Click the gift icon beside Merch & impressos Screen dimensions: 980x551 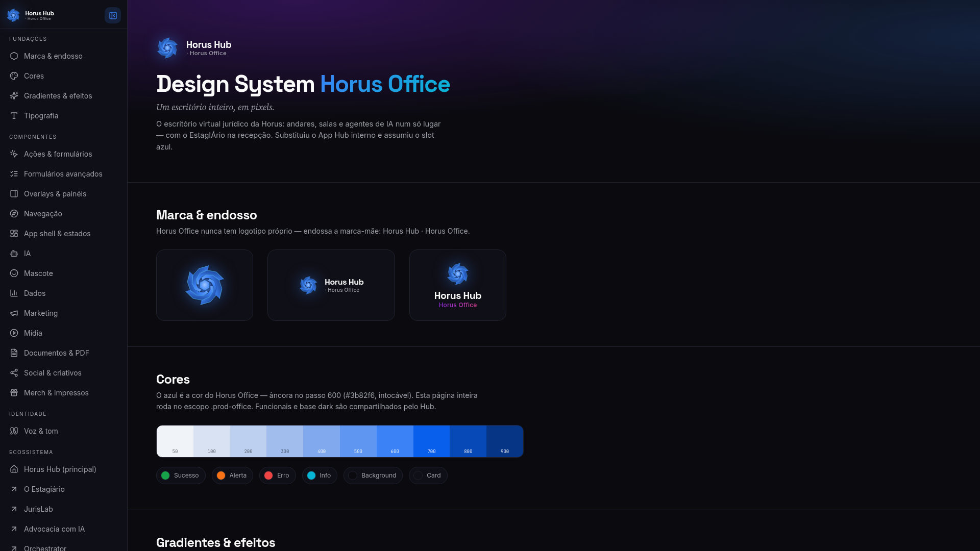tap(14, 393)
